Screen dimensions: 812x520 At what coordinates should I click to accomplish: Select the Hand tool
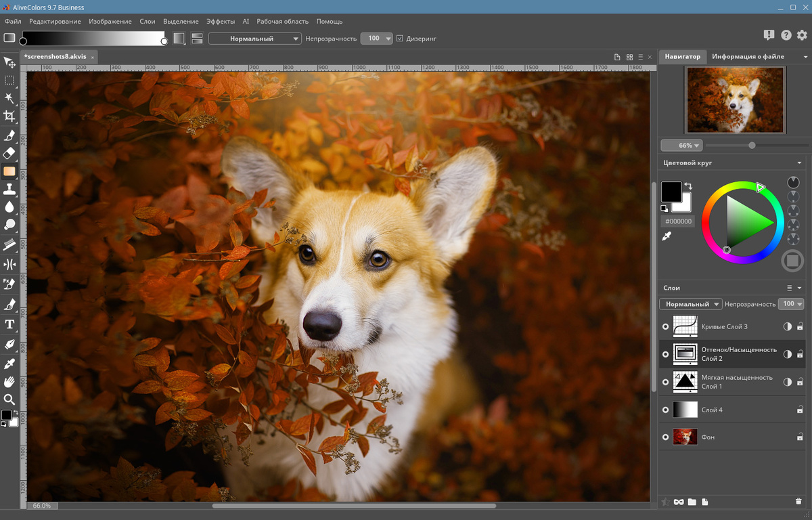[9, 382]
